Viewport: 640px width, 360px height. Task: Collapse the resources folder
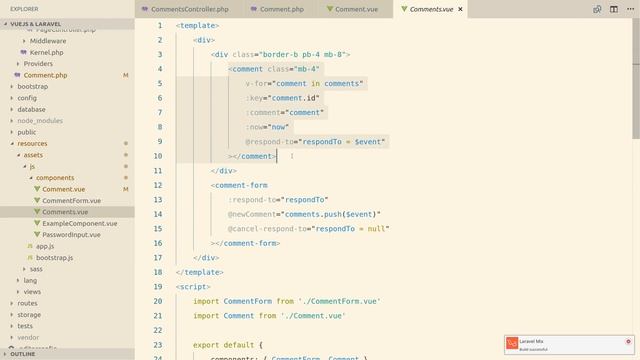(x=32, y=144)
